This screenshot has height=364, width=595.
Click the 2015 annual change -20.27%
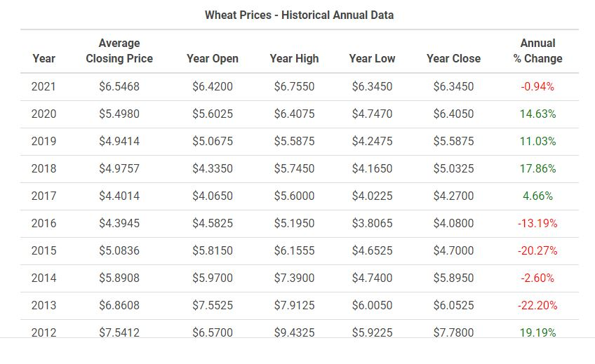[x=537, y=251]
